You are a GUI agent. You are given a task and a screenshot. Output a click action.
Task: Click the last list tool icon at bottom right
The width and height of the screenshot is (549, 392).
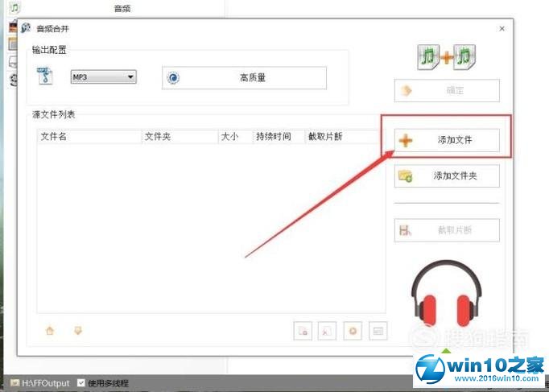[377, 331]
